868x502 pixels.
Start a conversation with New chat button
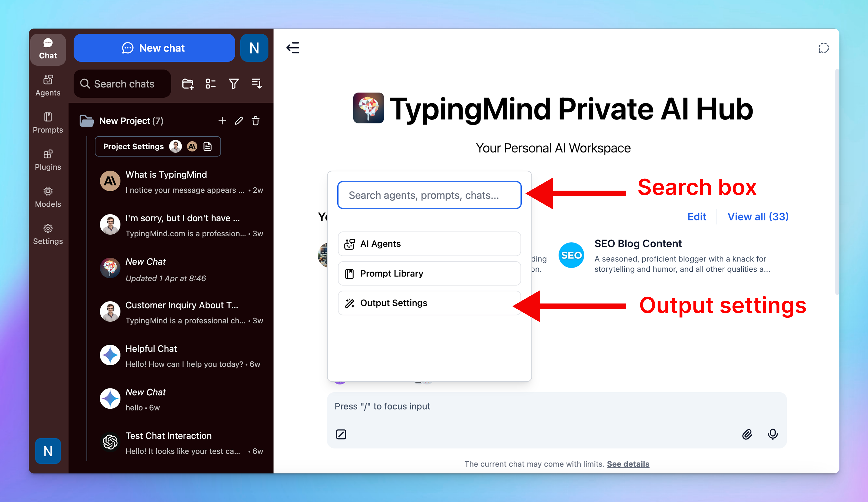click(154, 48)
